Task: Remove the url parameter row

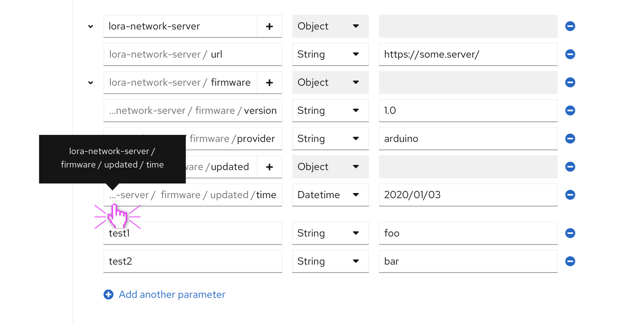Action: [x=570, y=54]
